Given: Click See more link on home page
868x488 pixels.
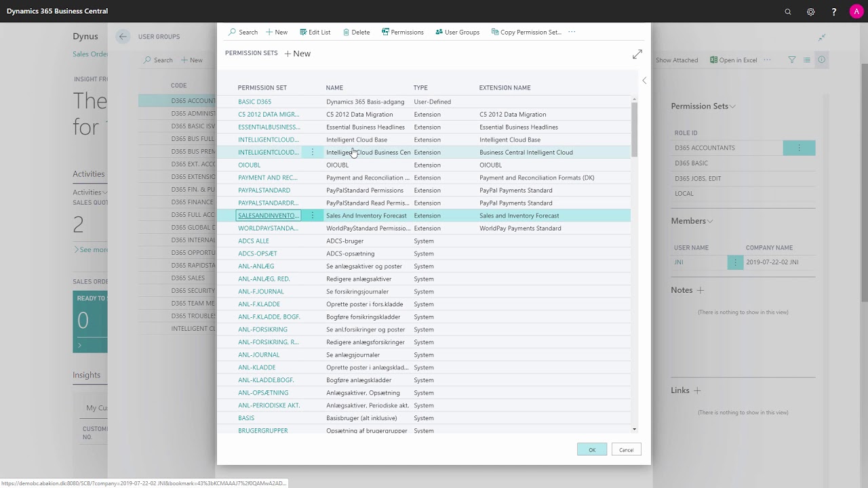Looking at the screenshot, I should [90, 249].
